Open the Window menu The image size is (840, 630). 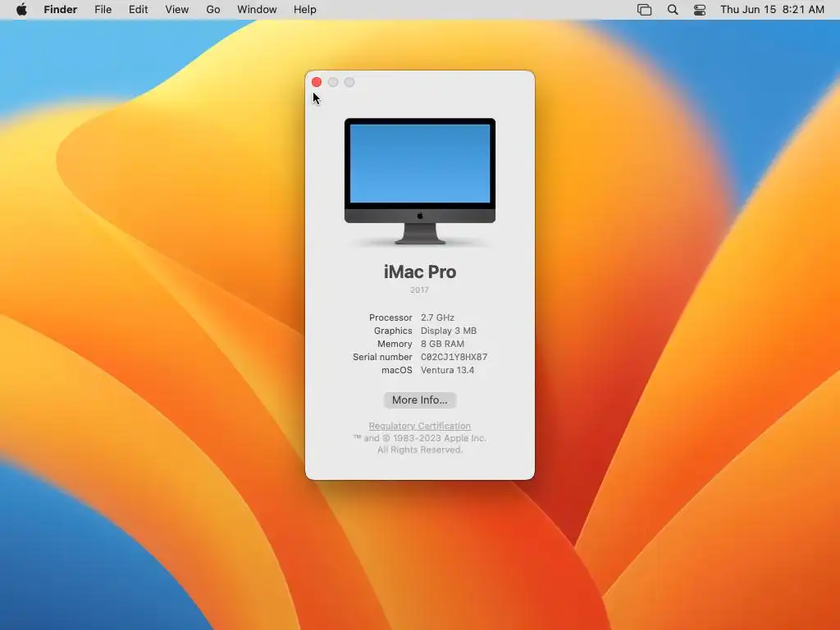[257, 10]
